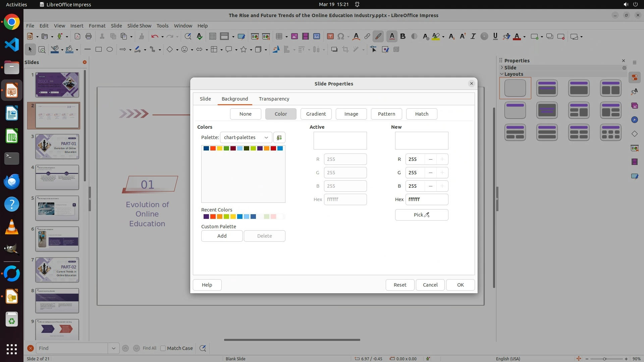Select the Rectangle drawing tool
This screenshot has width=644, height=362.
click(x=98, y=50)
